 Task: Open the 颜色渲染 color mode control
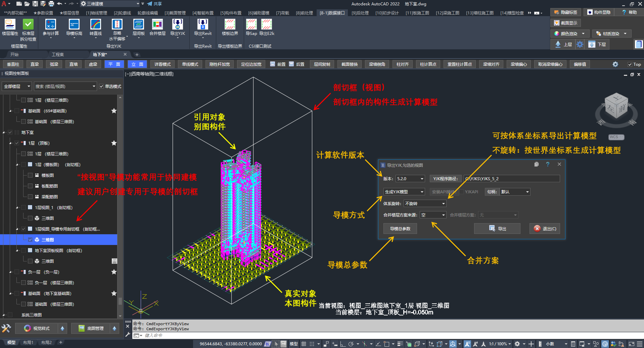(569, 34)
